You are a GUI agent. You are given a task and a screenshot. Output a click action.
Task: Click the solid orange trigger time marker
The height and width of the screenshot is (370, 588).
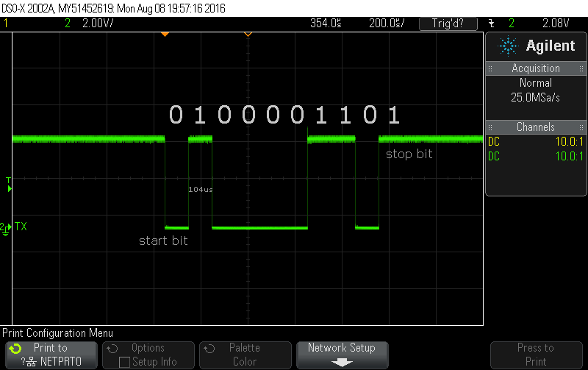click(x=165, y=34)
